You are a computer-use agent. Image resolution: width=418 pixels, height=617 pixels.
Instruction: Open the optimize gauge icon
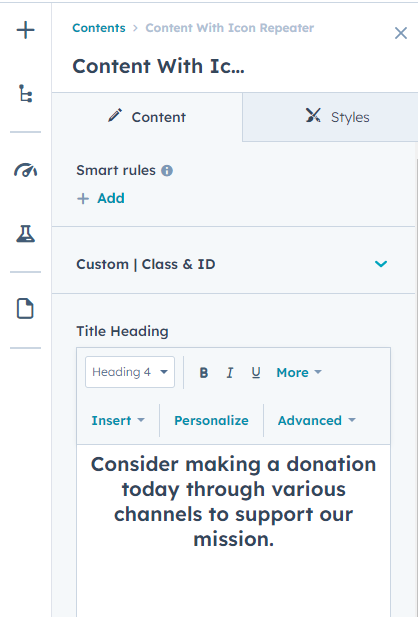[x=26, y=170]
